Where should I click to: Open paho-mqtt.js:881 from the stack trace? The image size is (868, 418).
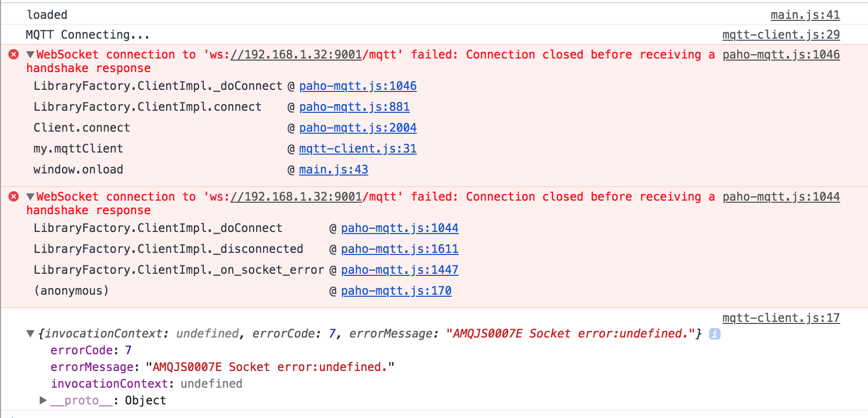coord(354,107)
